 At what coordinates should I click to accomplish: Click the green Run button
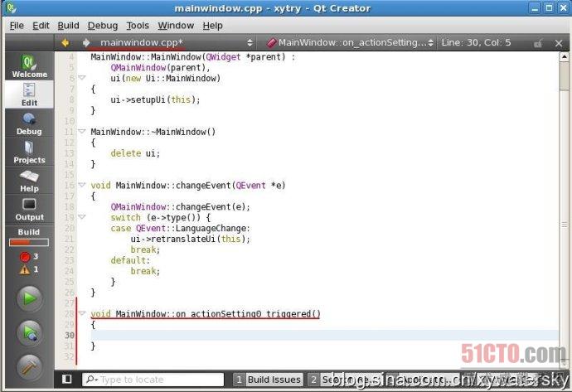coord(29,298)
